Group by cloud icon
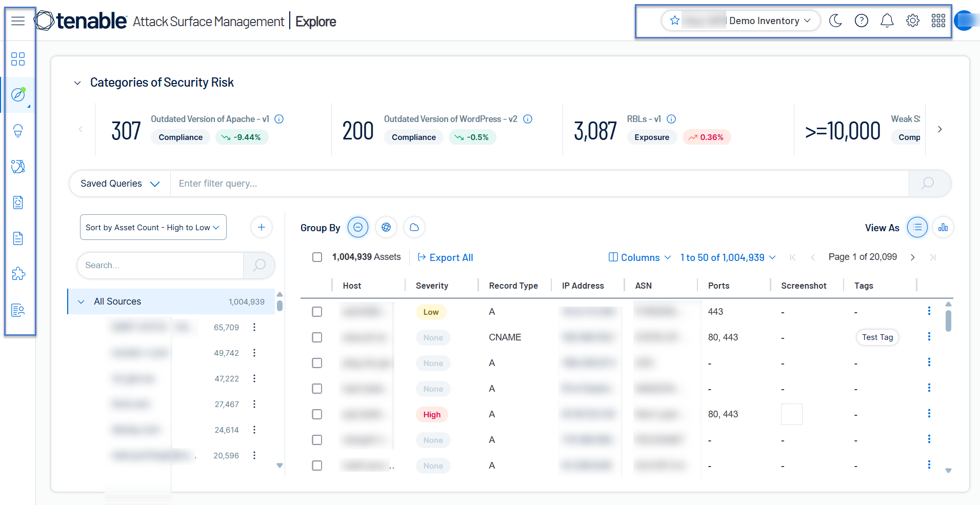This screenshot has height=505, width=980. 414,227
